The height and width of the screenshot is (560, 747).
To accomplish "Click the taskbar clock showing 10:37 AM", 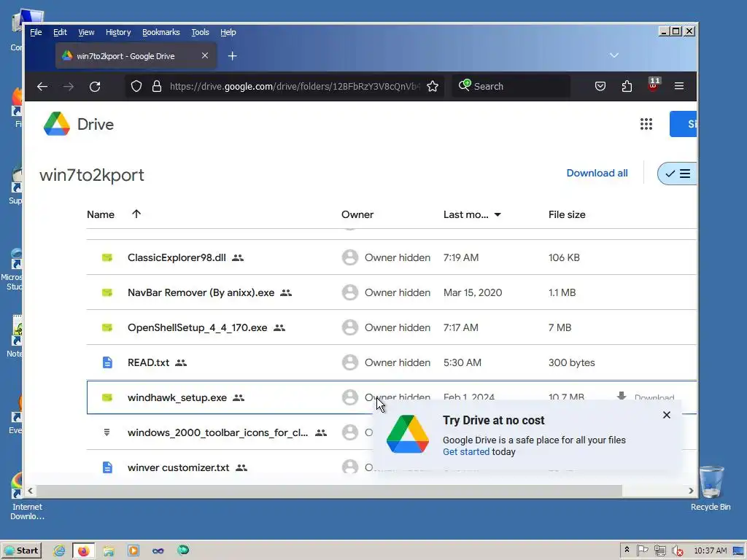I will pyautogui.click(x=710, y=551).
